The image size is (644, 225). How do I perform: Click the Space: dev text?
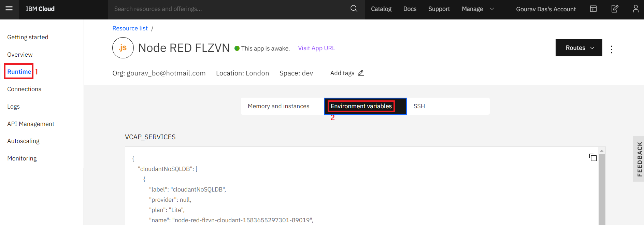[x=296, y=73]
